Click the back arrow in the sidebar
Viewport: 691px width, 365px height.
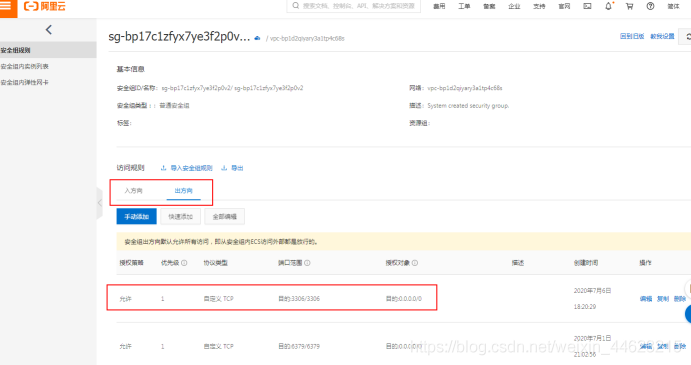click(x=48, y=30)
